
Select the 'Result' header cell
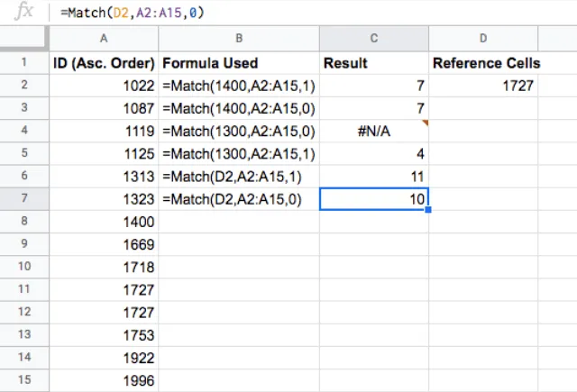pyautogui.click(x=374, y=63)
